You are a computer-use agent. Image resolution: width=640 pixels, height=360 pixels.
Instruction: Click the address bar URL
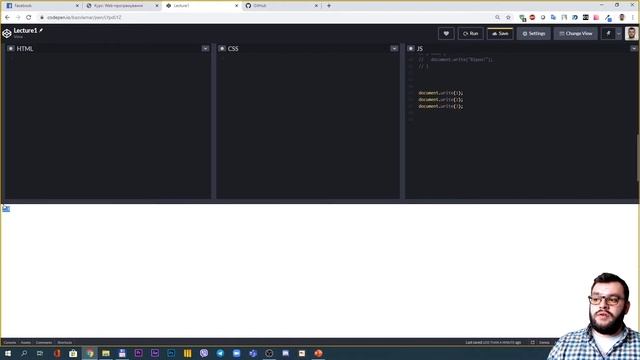click(x=84, y=18)
